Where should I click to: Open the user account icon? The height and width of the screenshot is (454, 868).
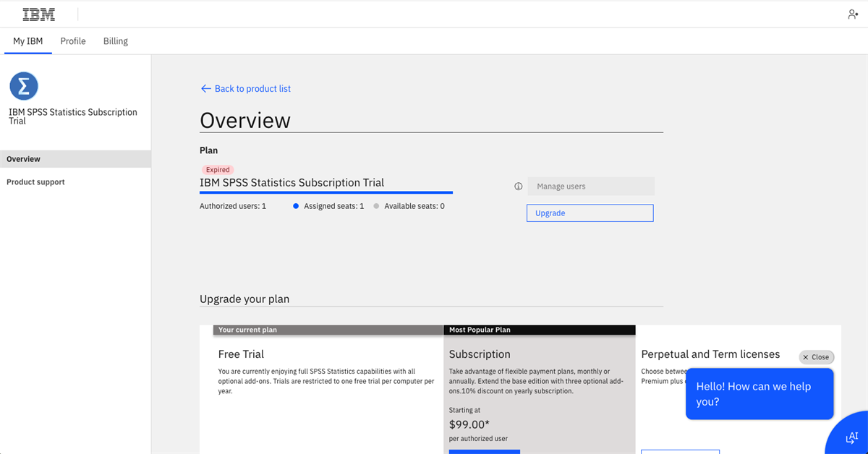(853, 14)
